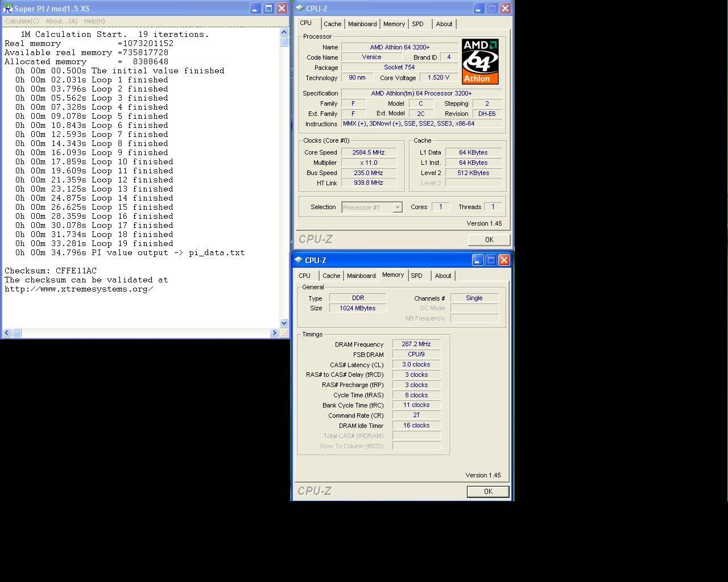
Task: Click the Super PI vertical scrollbar thumb
Action: (x=284, y=41)
